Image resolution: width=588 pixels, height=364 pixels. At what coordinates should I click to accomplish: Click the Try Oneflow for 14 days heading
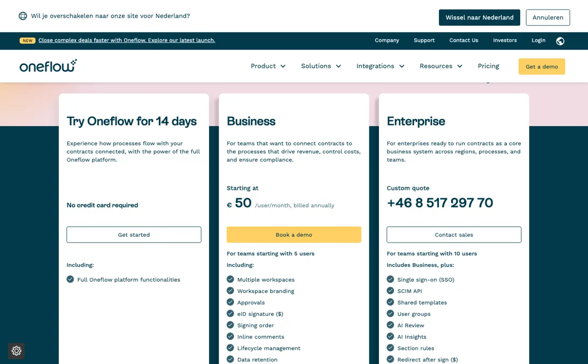[x=131, y=121]
